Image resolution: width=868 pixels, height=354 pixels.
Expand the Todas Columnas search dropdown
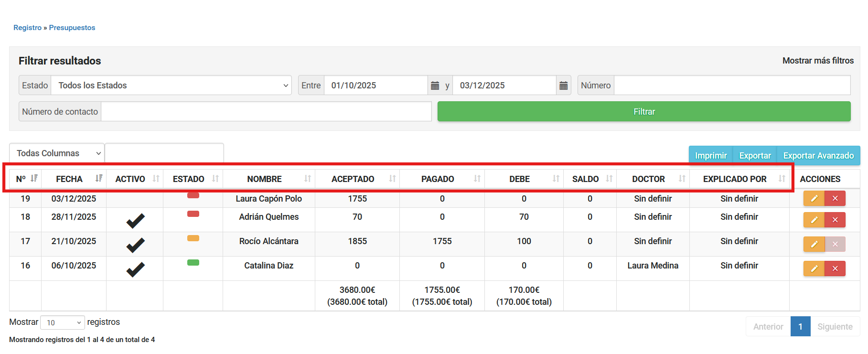click(x=57, y=153)
